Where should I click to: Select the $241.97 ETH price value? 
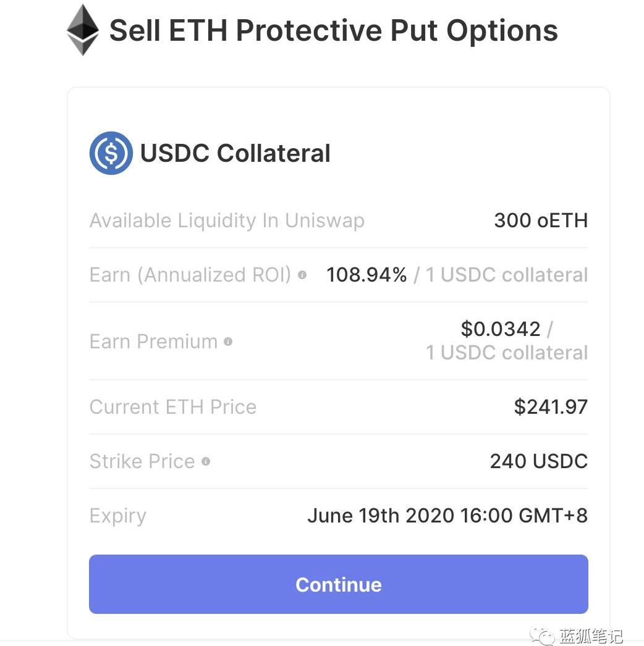pos(550,407)
